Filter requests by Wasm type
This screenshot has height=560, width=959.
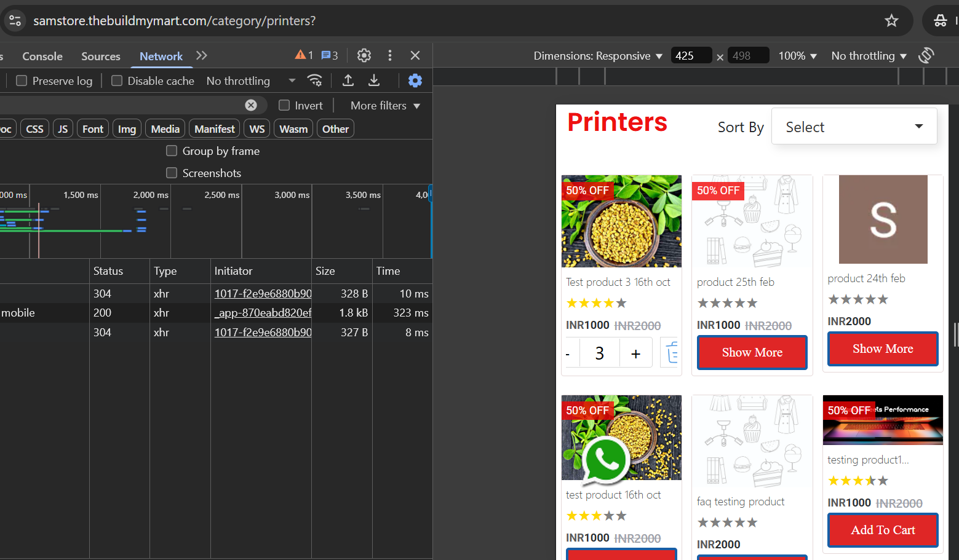pos(293,128)
